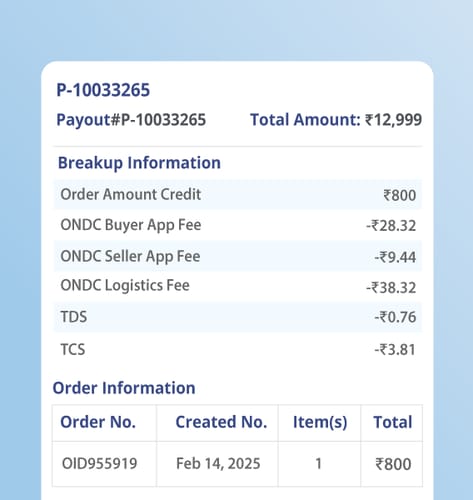Click the ONDC Buyer App Fee row

(x=238, y=225)
